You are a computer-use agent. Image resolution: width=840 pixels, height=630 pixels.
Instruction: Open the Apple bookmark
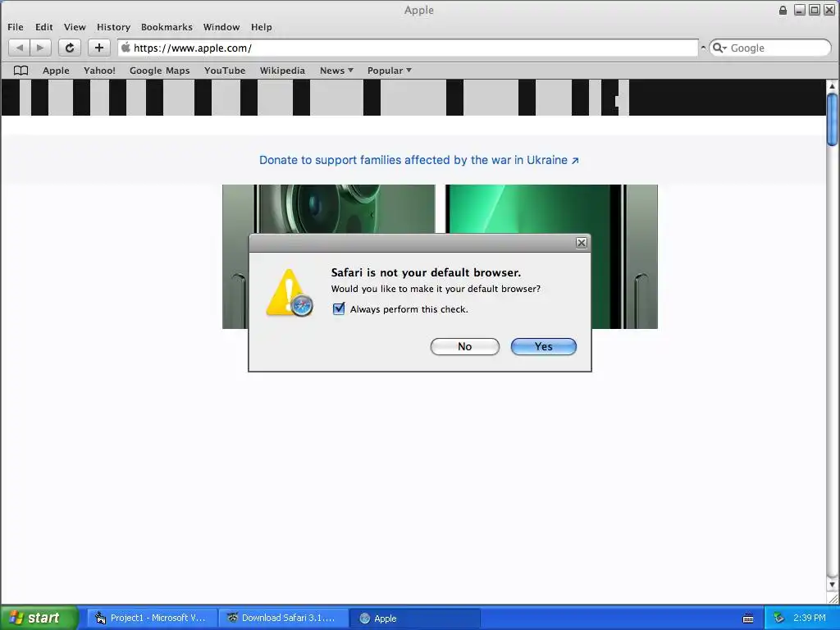tap(56, 71)
